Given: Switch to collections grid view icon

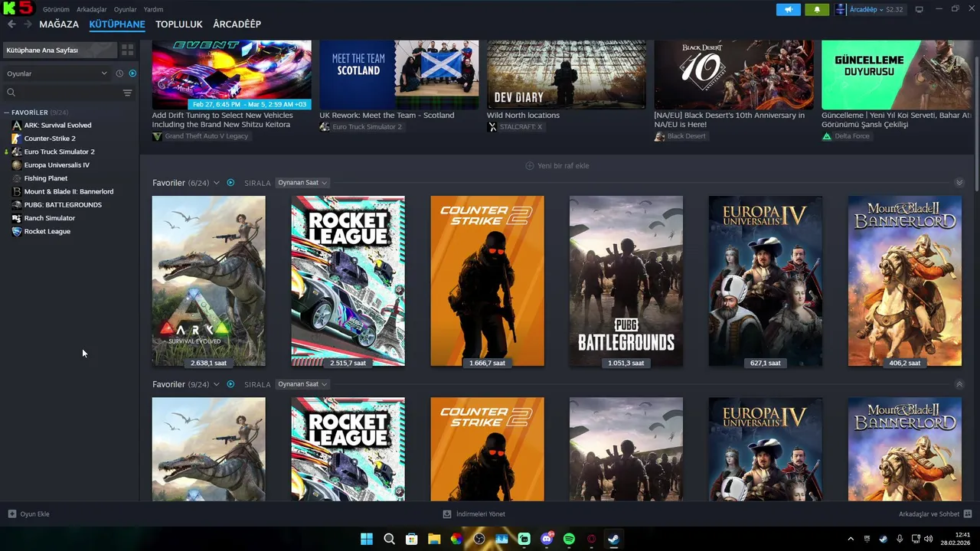Looking at the screenshot, I should coord(127,50).
